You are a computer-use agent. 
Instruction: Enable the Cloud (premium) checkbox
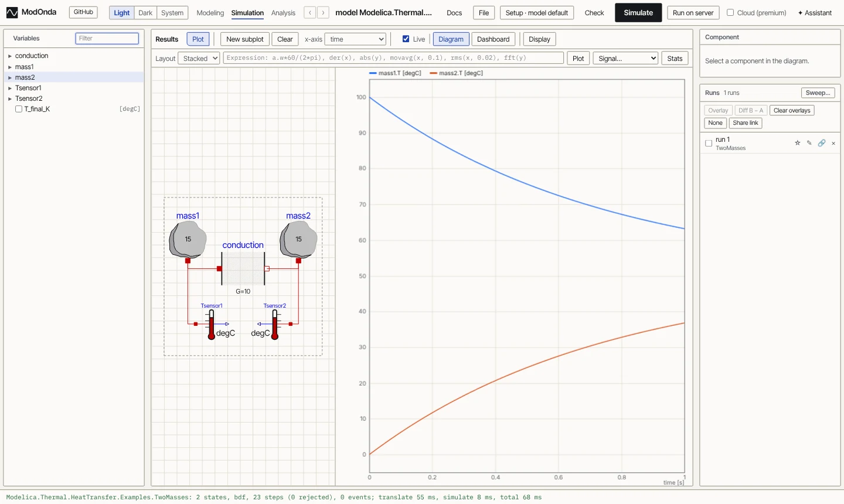click(730, 12)
